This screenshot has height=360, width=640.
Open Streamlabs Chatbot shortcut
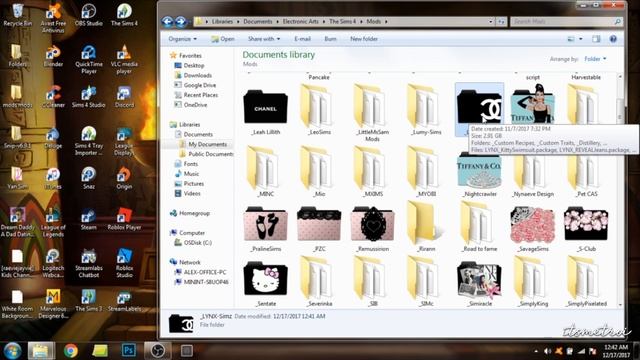click(x=89, y=263)
